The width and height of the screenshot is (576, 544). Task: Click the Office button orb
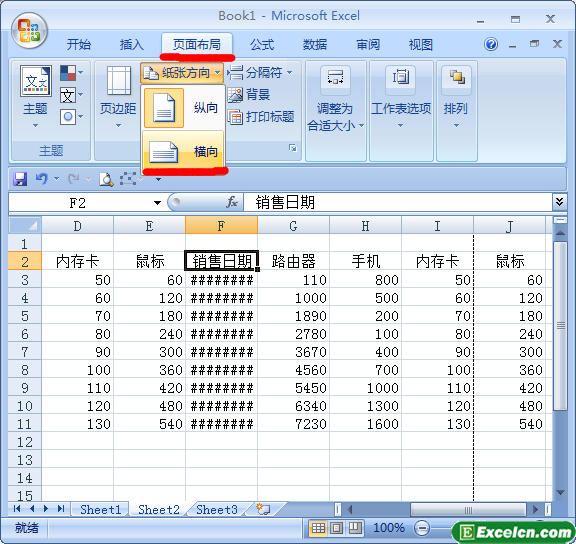click(29, 30)
